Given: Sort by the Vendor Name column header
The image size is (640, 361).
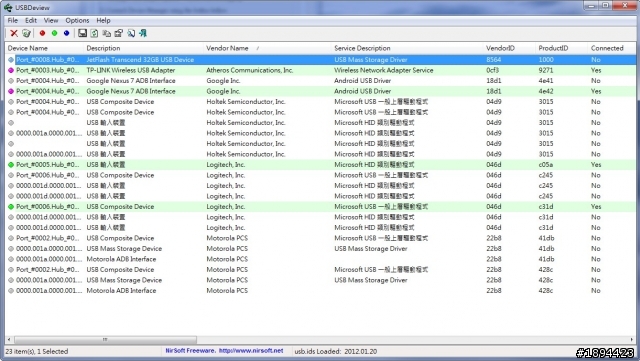Looking at the screenshot, I should pos(267,48).
